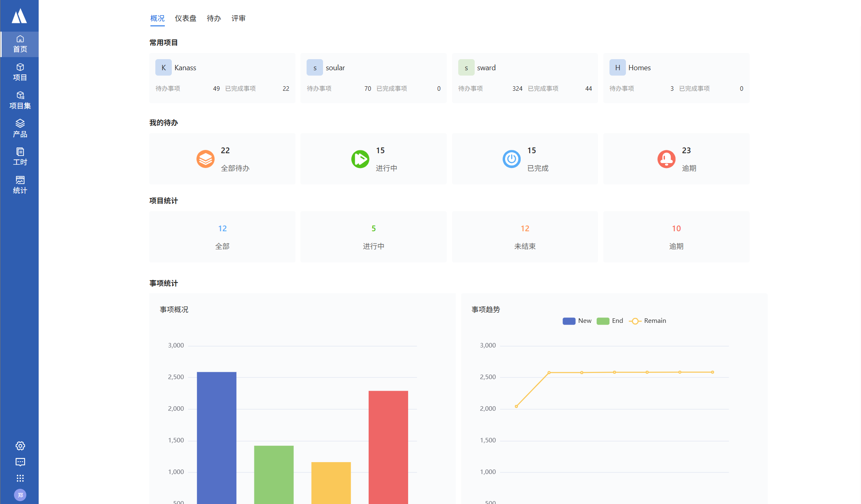This screenshot has height=504, width=861.
Task: Click the user avatar at sidebar bottom
Action: pos(20,495)
